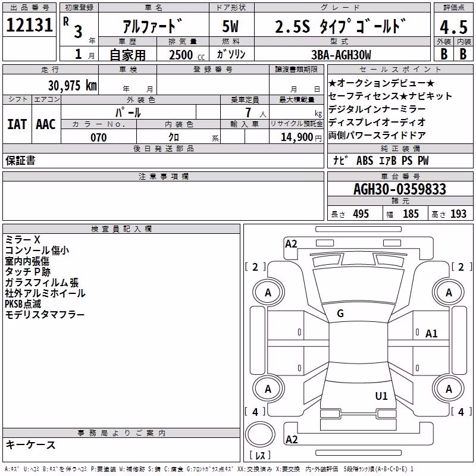
Task: Click the note コンソール傷小
Action: coord(37,250)
